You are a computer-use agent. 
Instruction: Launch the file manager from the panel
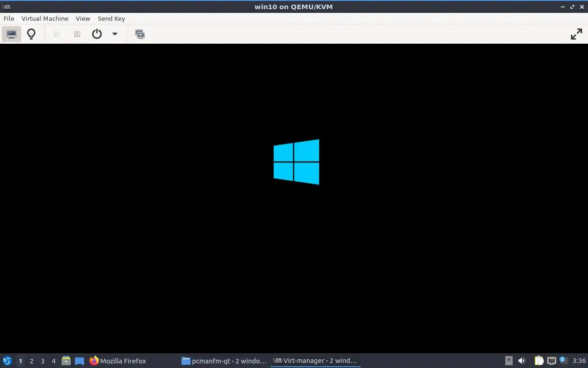tap(66, 361)
